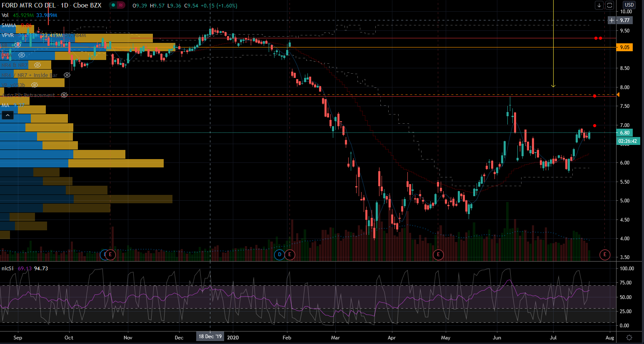Viewport: 644px width, 344px height.
Task: Collapse the indicator legend list
Action: (x=7, y=115)
